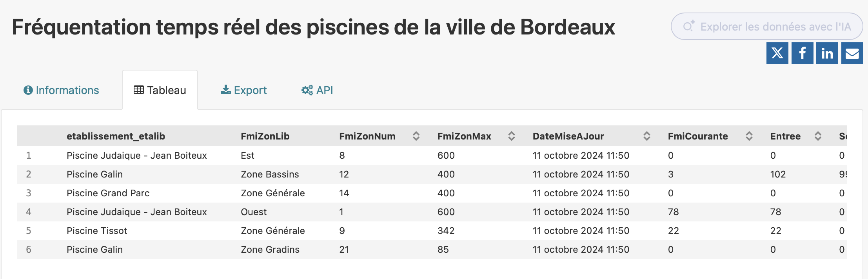The image size is (868, 279).
Task: Switch to the Tableau tab
Action: click(160, 90)
